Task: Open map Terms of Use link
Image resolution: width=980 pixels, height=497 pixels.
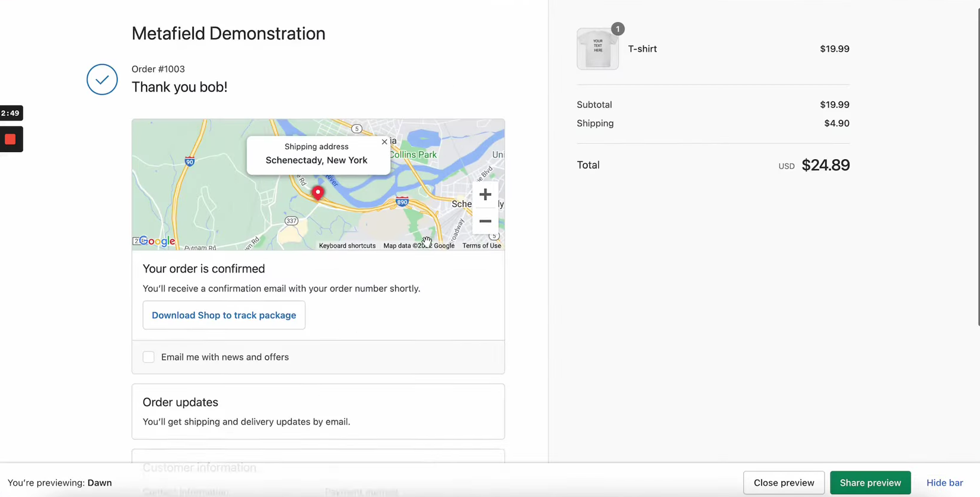Action: point(482,246)
